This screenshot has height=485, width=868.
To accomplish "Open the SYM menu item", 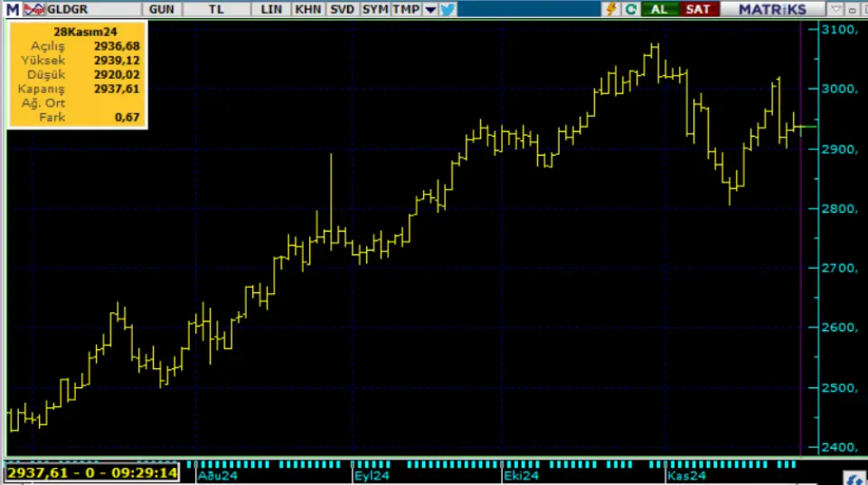I will [374, 9].
